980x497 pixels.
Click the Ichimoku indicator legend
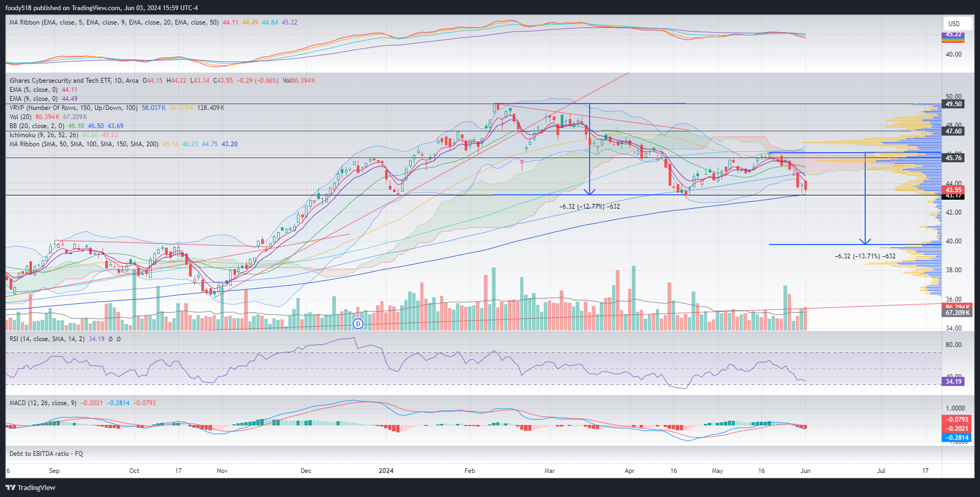44,135
